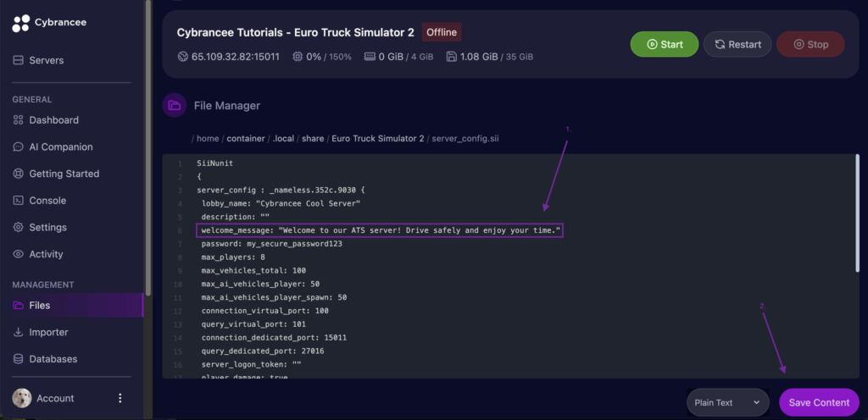This screenshot has width=868, height=420.
Task: Click the Importer download icon
Action: (x=19, y=332)
